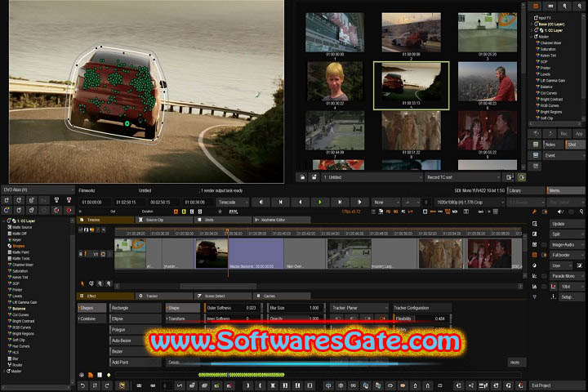The width and height of the screenshot is (588, 392).
Task: Click the Add Point button
Action: pos(136,362)
